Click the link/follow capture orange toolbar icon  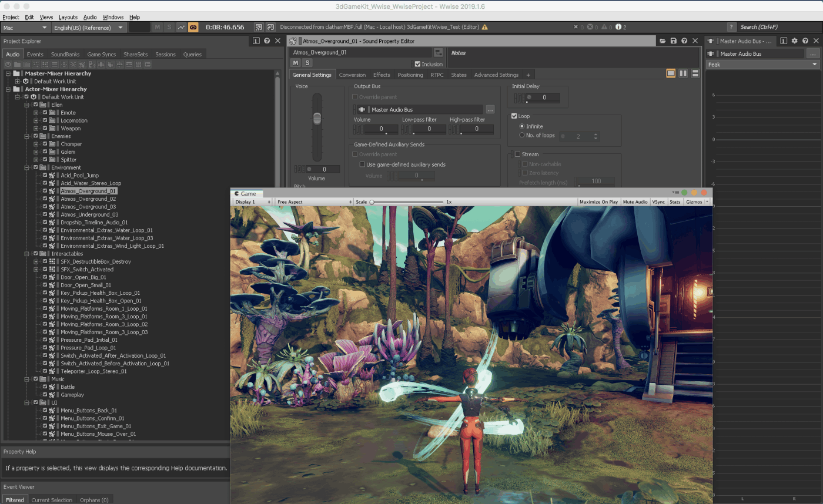tap(193, 27)
